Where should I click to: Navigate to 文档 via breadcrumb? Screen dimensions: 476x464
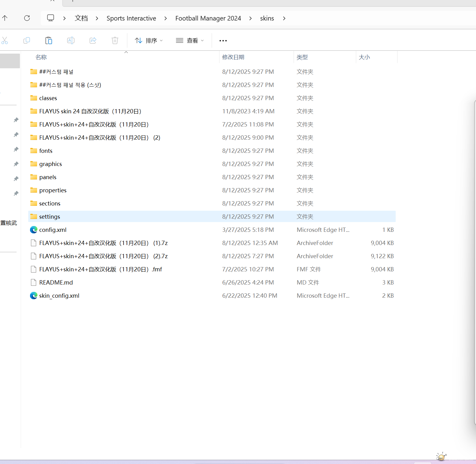[x=81, y=18]
